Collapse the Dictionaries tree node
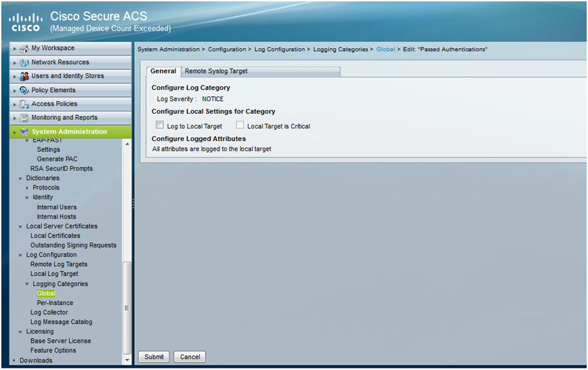 click(x=20, y=179)
